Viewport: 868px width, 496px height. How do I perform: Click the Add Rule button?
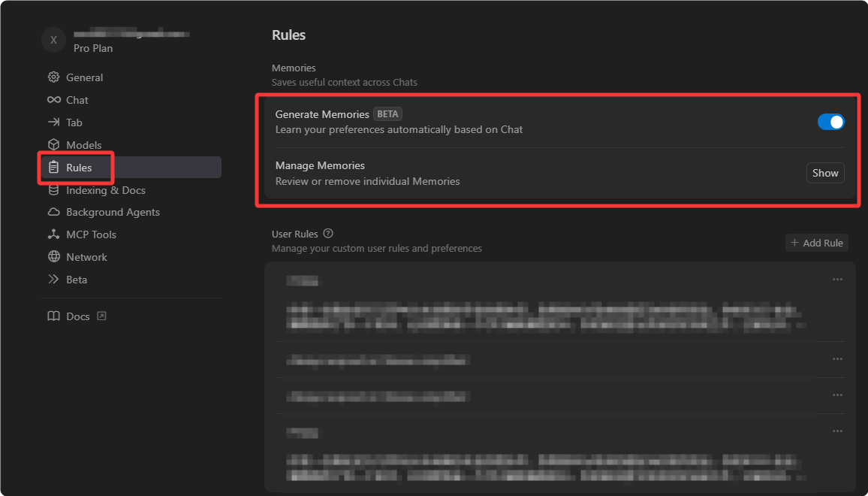(816, 243)
